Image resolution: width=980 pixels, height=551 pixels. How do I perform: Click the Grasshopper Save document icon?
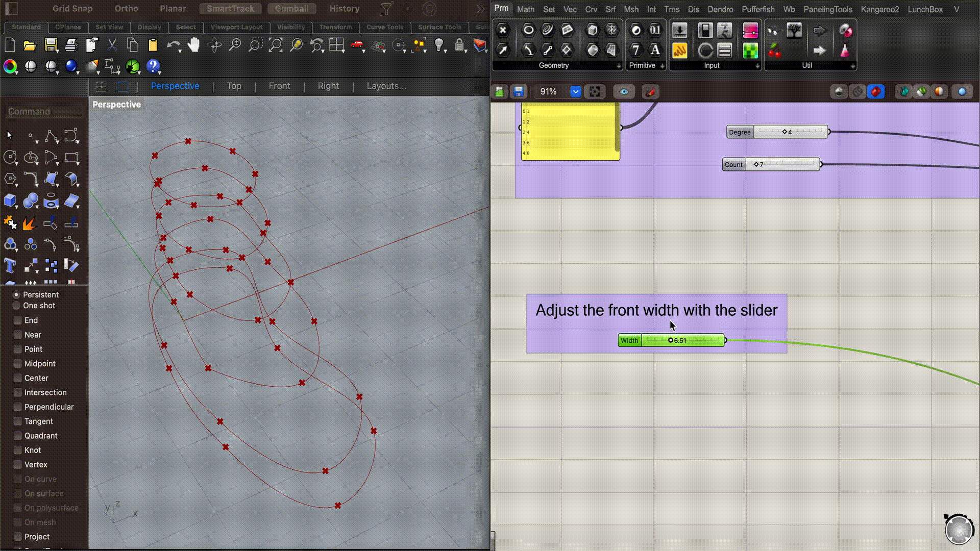pos(518,92)
